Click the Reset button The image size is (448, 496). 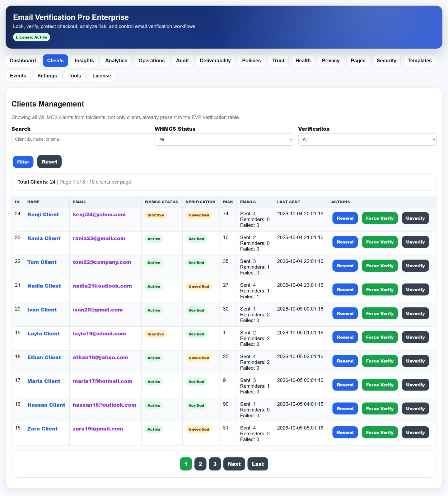click(49, 161)
